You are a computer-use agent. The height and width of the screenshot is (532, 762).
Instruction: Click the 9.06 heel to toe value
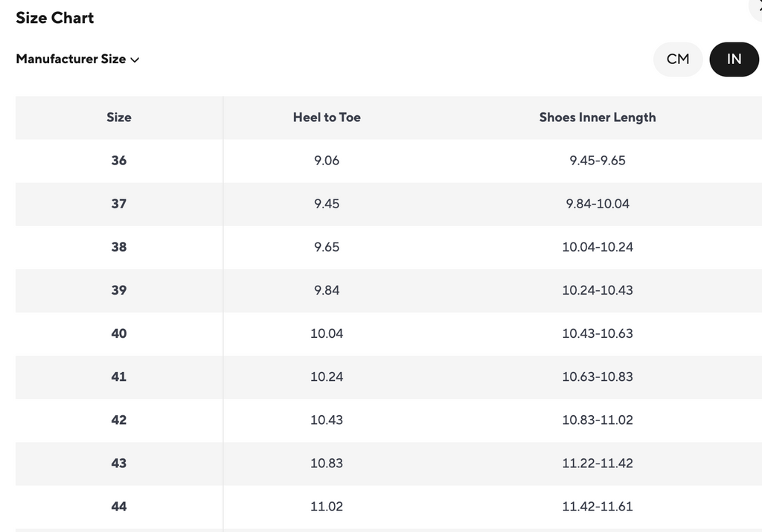coord(327,161)
